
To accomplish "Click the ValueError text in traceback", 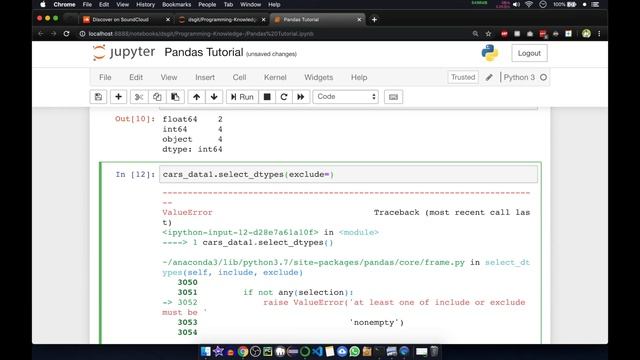I will pos(187,212).
